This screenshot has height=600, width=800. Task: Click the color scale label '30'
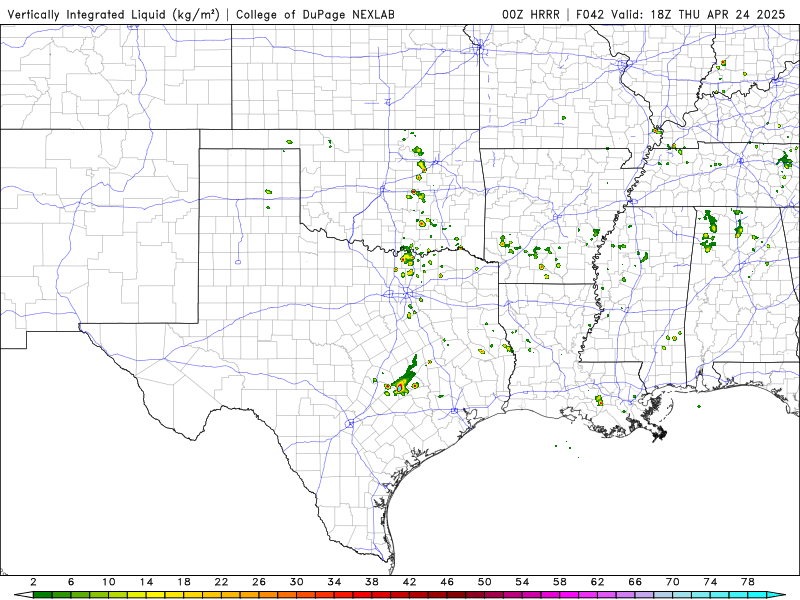point(296,582)
